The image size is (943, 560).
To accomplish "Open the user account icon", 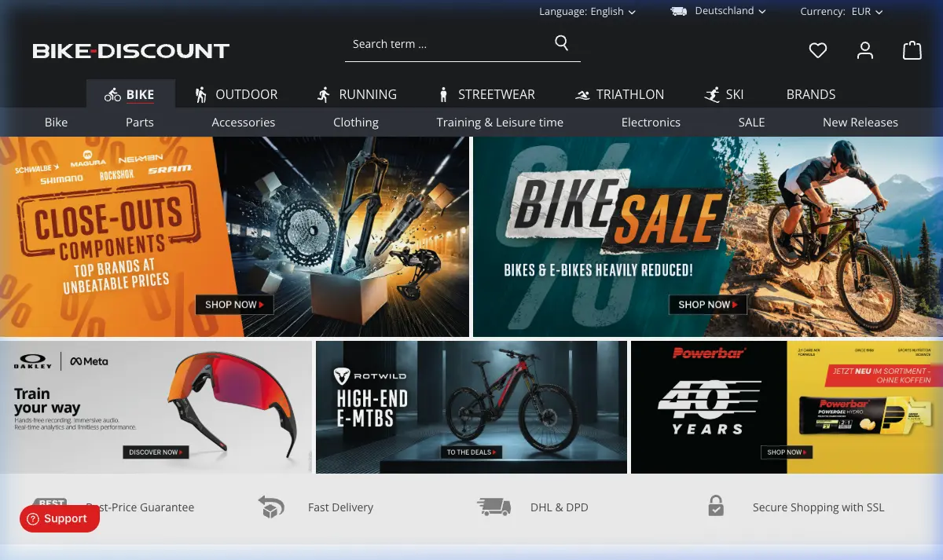I will pyautogui.click(x=865, y=51).
